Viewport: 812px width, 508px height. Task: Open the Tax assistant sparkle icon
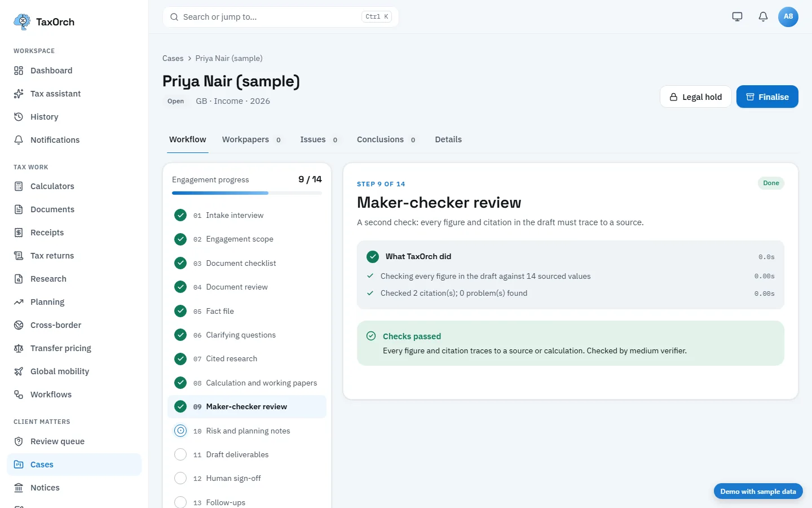pos(19,94)
